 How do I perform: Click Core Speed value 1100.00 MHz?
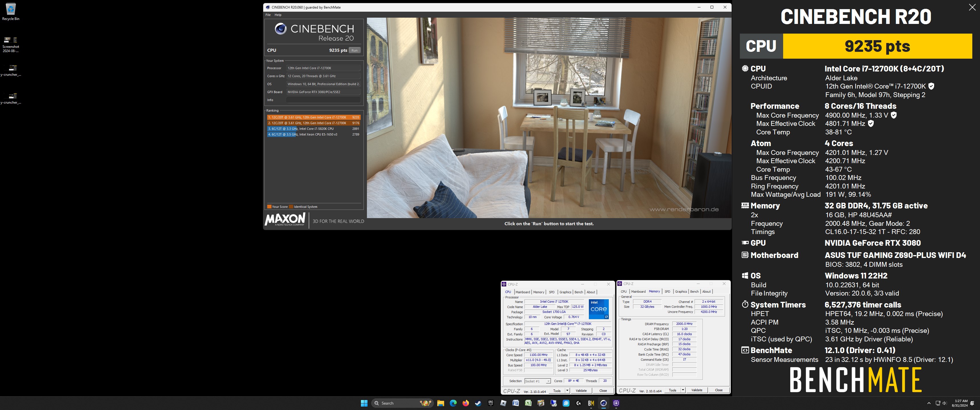coord(538,355)
